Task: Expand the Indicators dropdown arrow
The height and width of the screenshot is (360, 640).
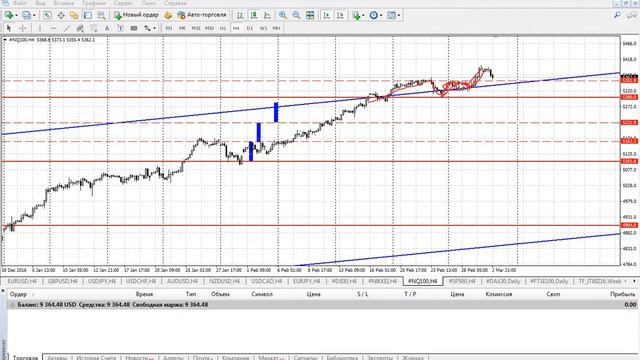Action: (x=363, y=16)
